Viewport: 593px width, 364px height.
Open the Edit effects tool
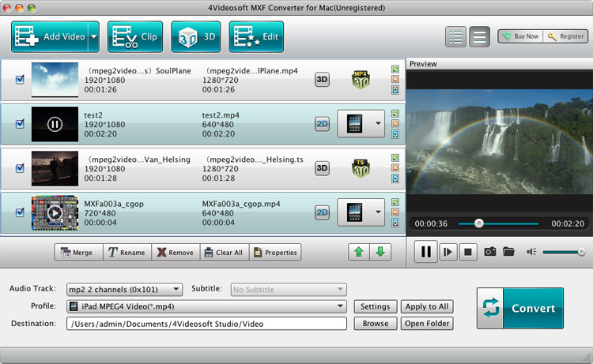[x=256, y=36]
